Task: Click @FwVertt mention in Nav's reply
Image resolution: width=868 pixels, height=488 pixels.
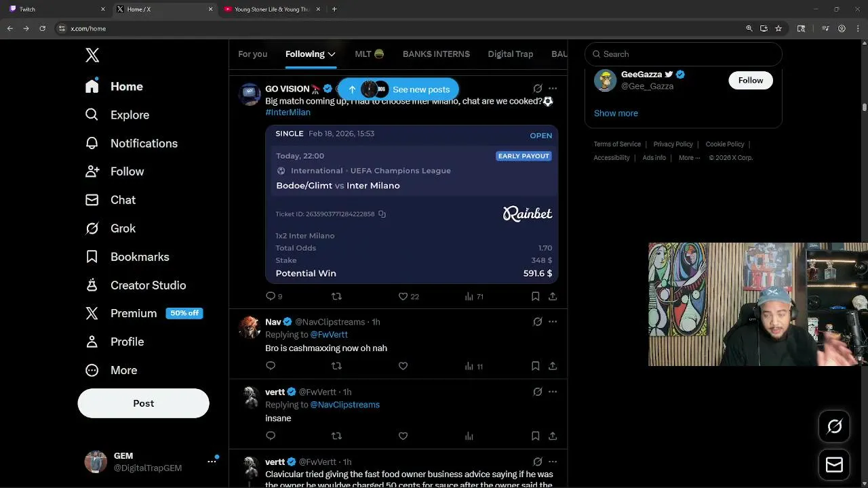Action: point(329,335)
